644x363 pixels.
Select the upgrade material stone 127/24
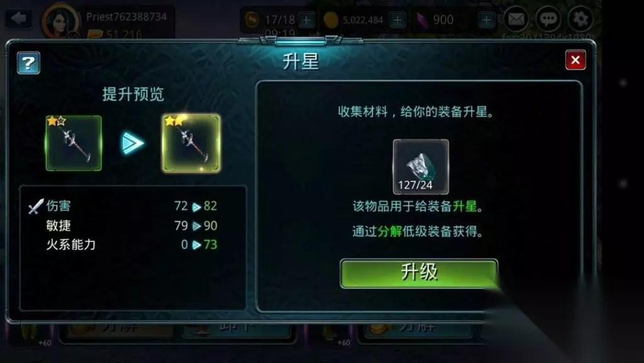click(x=421, y=166)
